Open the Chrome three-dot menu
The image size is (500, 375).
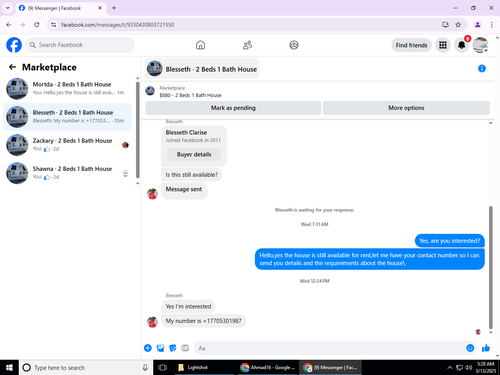[x=492, y=25]
